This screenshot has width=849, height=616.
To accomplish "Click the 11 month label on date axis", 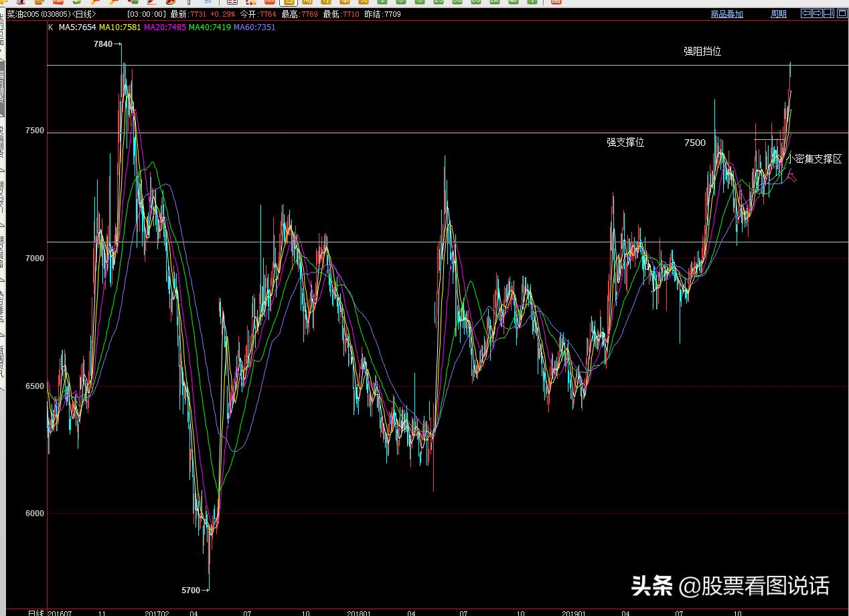I will [x=102, y=613].
